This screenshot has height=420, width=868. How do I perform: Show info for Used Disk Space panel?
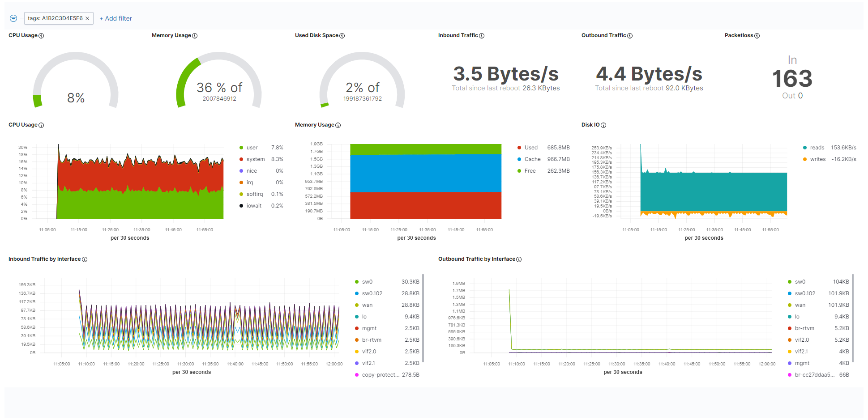[x=342, y=36]
